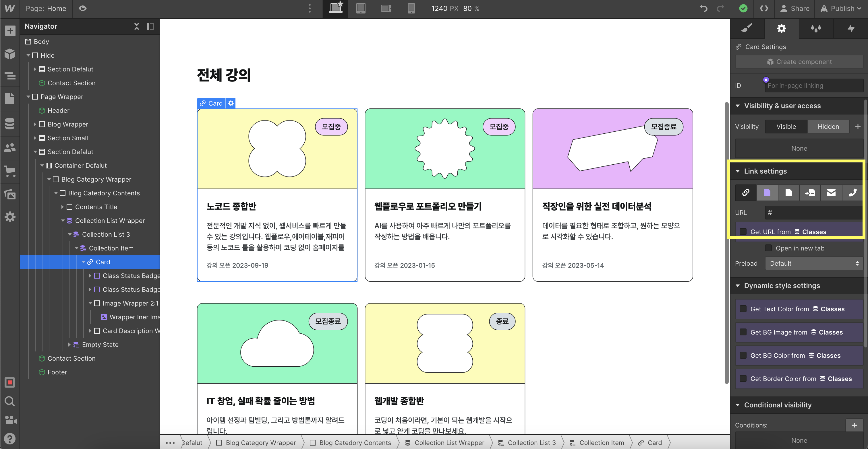Check Get Border Color from Classes
Viewport: 868px width, 449px height.
click(743, 378)
